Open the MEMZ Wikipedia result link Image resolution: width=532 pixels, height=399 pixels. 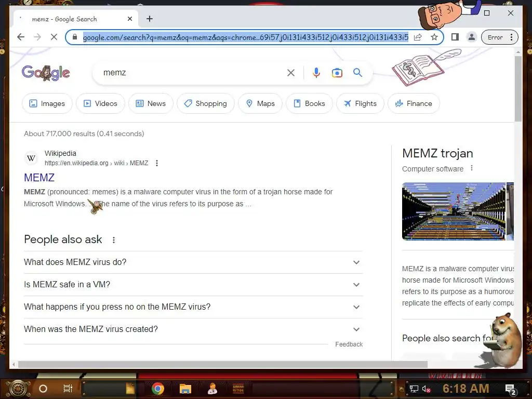39,178
